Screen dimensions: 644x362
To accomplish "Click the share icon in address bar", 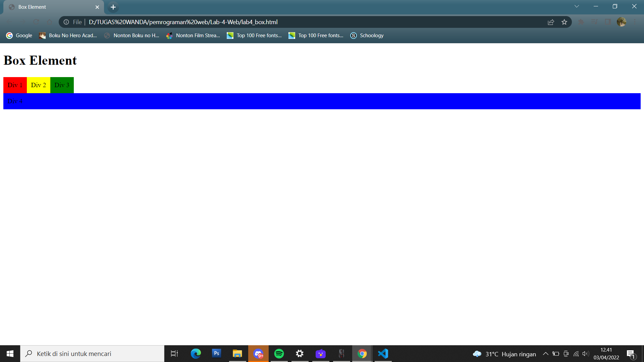I will point(551,22).
